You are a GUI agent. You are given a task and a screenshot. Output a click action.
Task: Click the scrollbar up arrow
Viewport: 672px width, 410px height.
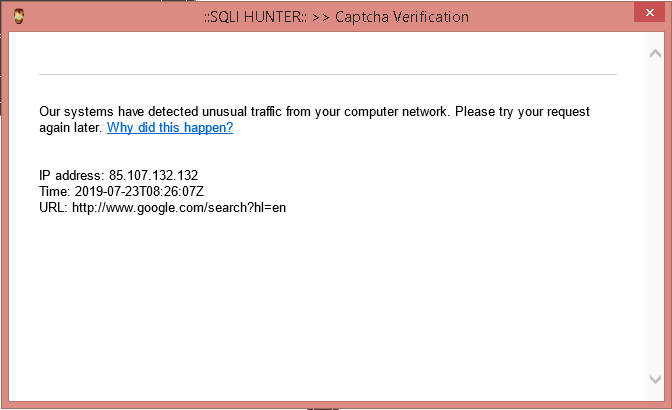click(x=655, y=54)
